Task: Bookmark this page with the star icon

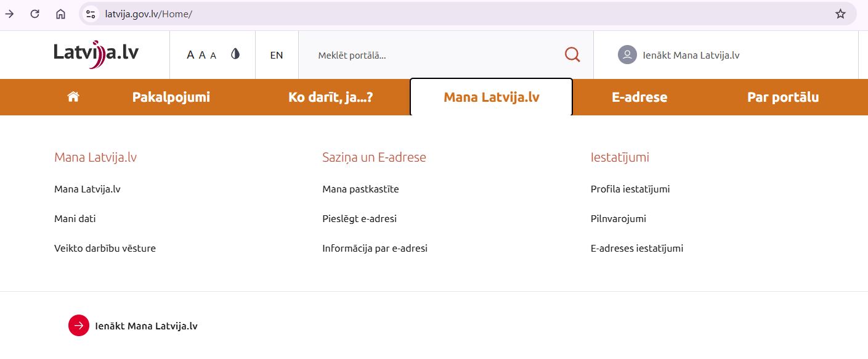Action: click(x=840, y=14)
